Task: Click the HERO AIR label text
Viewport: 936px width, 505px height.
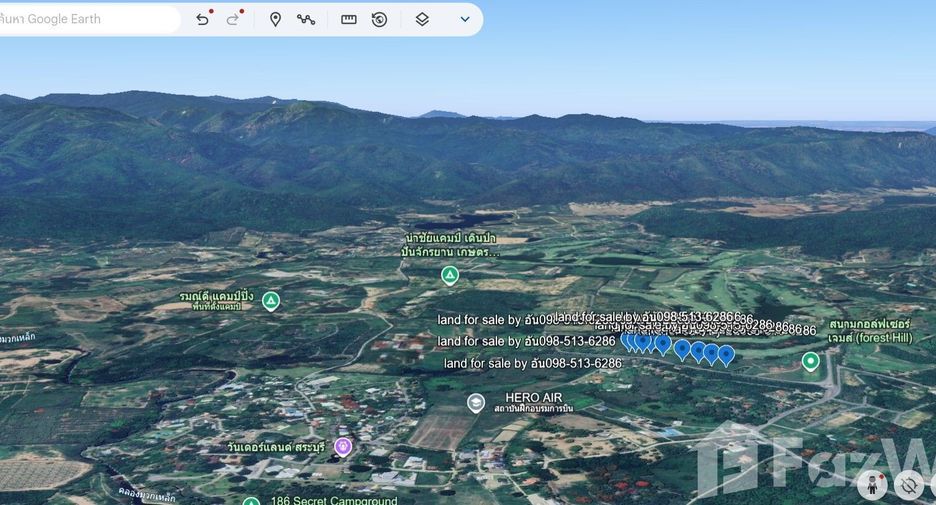Action: (x=534, y=398)
